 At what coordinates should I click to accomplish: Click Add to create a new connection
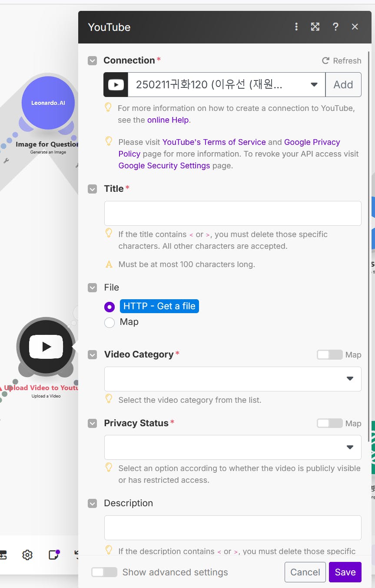[x=343, y=84]
